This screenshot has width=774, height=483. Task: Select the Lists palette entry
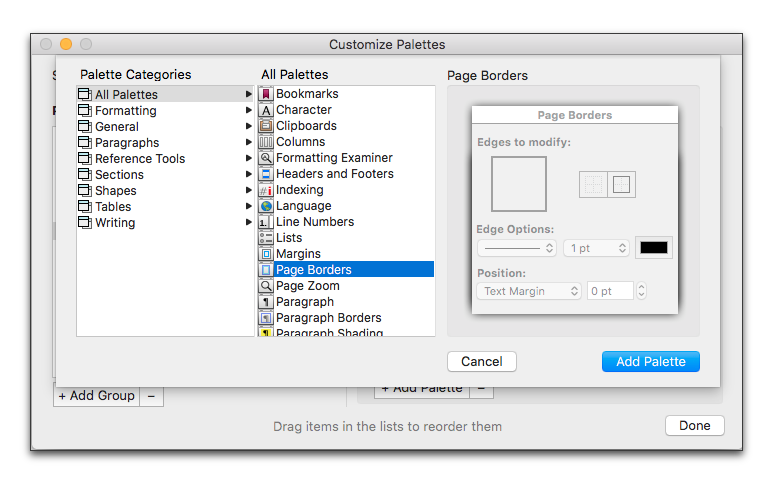point(346,238)
